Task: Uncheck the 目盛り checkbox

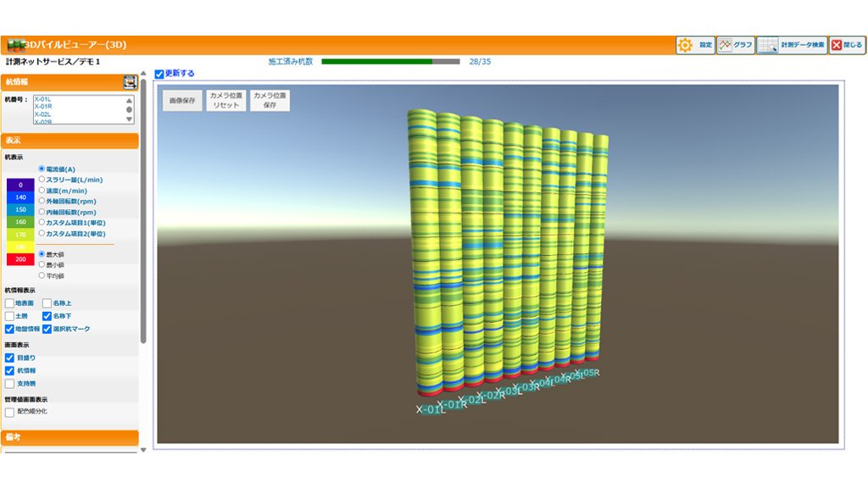Action: coord(9,358)
